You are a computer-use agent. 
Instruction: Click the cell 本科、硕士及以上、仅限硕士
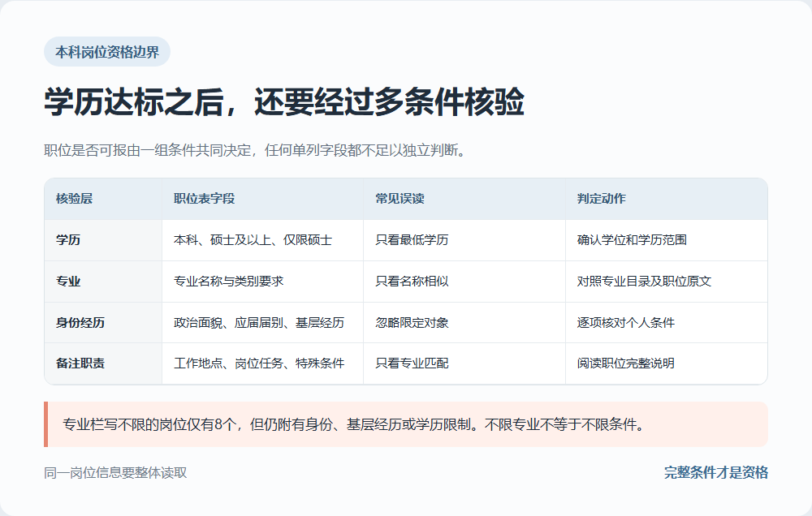[x=262, y=240]
